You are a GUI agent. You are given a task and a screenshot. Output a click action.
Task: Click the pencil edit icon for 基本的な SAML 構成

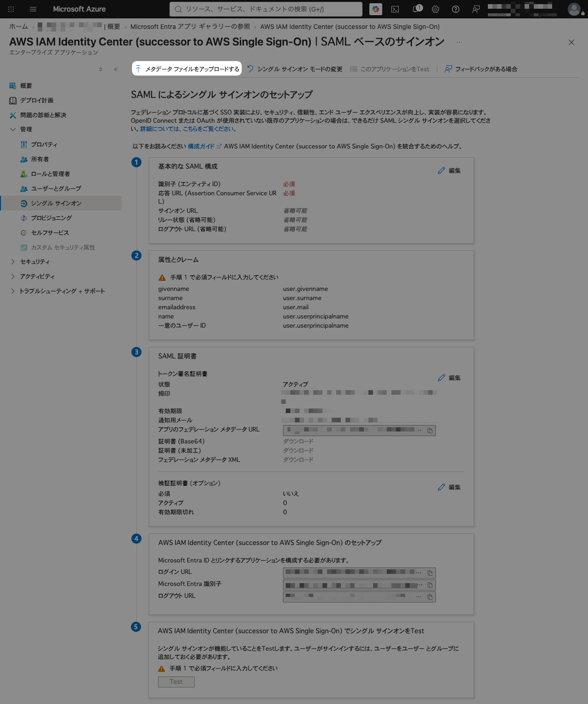441,170
